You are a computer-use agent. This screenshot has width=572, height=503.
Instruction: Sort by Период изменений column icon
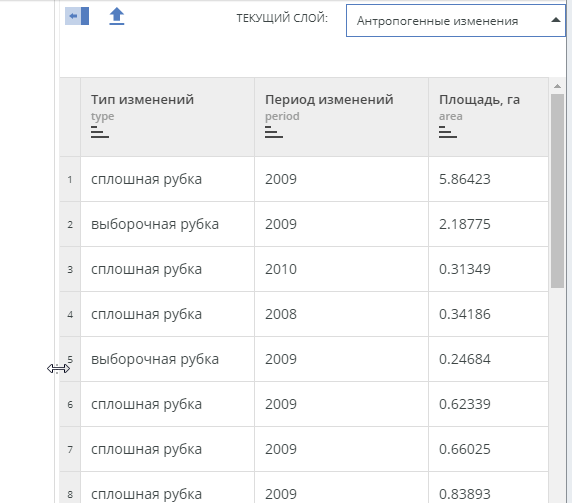point(274,132)
